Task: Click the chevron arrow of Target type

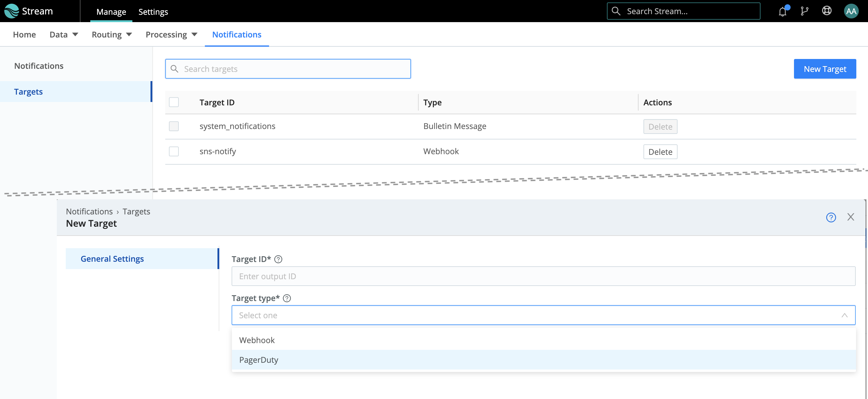Action: click(x=844, y=315)
